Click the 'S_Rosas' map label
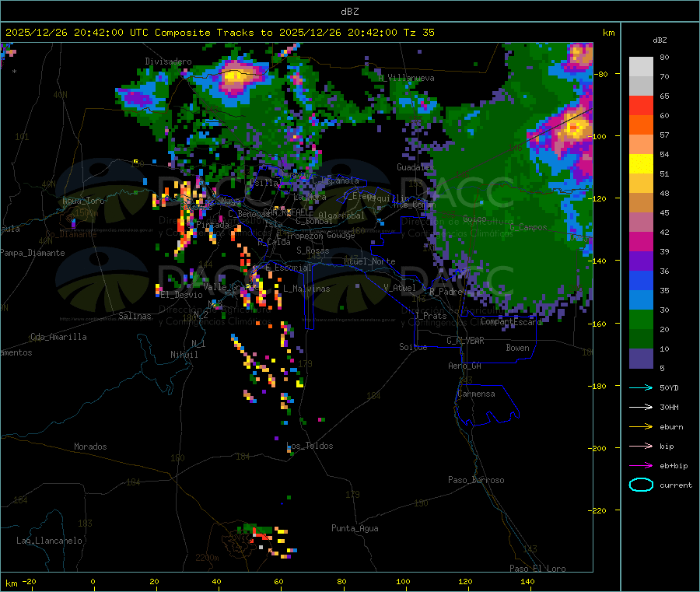The height and width of the screenshot is (592, 700). point(313,250)
